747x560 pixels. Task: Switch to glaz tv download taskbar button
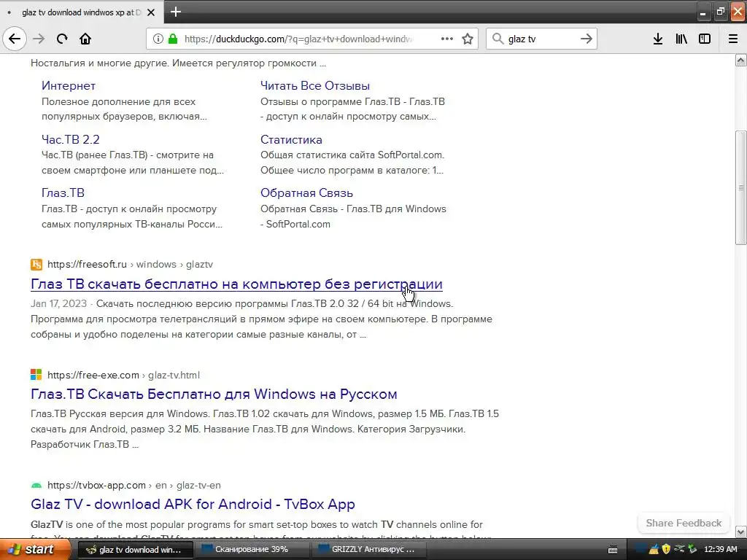point(135,550)
